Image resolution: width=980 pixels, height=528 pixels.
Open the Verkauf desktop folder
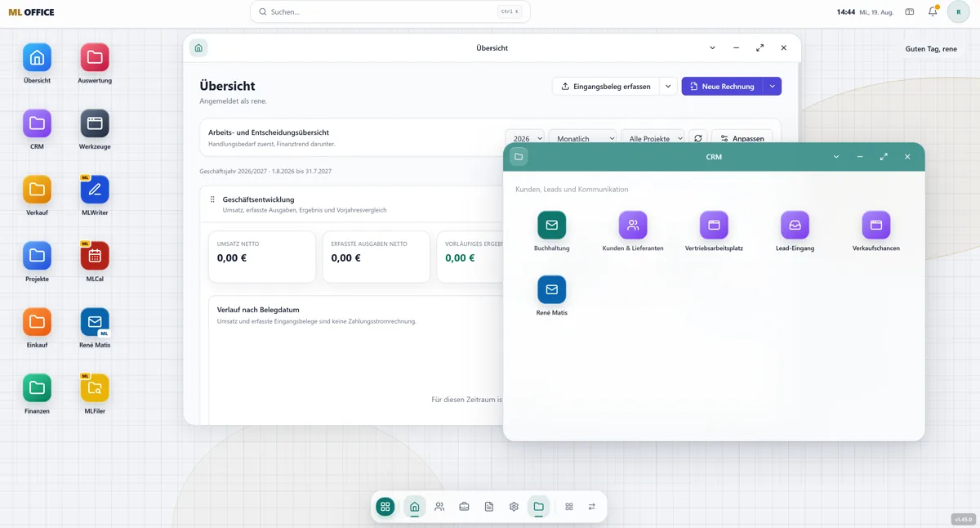pyautogui.click(x=37, y=190)
